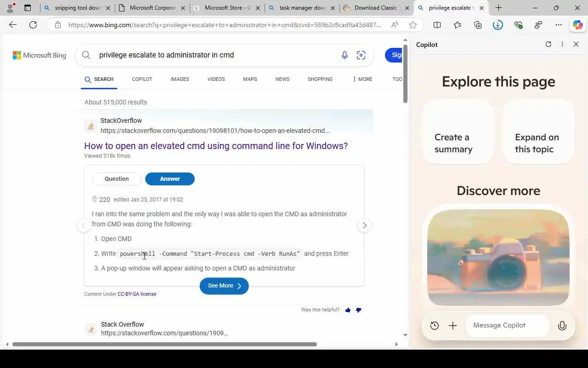The width and height of the screenshot is (588, 368).
Task: Click the horizontal page scrollbar
Action: [x=164, y=344]
